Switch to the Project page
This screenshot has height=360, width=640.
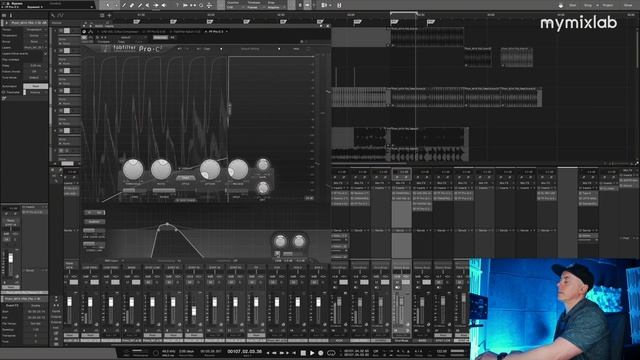coord(608,5)
